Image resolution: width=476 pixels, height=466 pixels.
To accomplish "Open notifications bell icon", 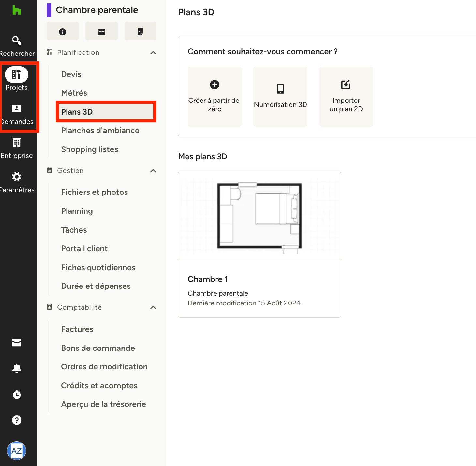I will coord(17,368).
